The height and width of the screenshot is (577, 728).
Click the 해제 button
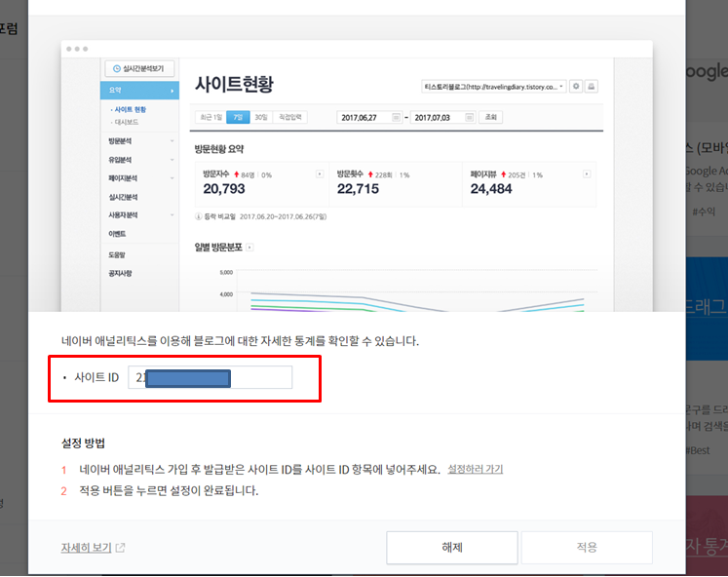452,548
